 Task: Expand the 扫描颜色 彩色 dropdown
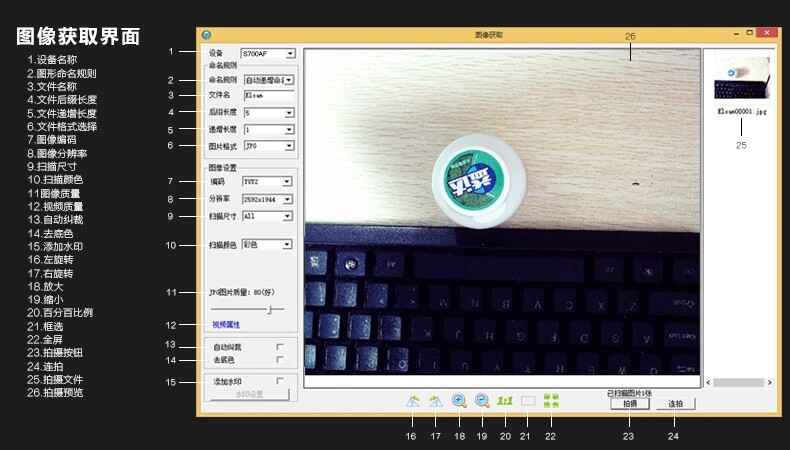click(267, 244)
